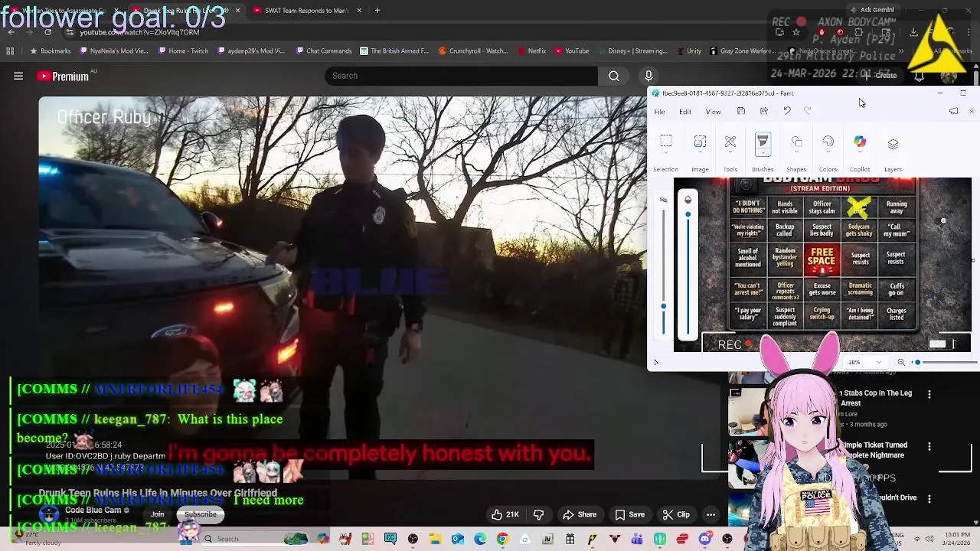Zoom out with Paint's magnifier icon

tap(901, 362)
